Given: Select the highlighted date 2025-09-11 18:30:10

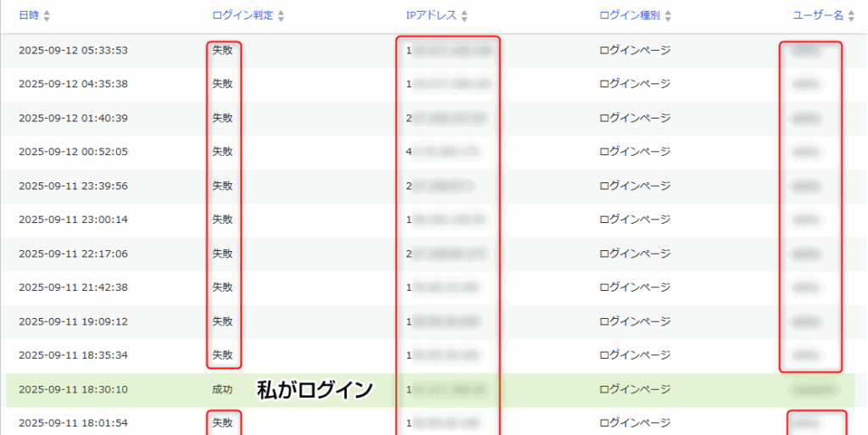Looking at the screenshot, I should (x=73, y=389).
